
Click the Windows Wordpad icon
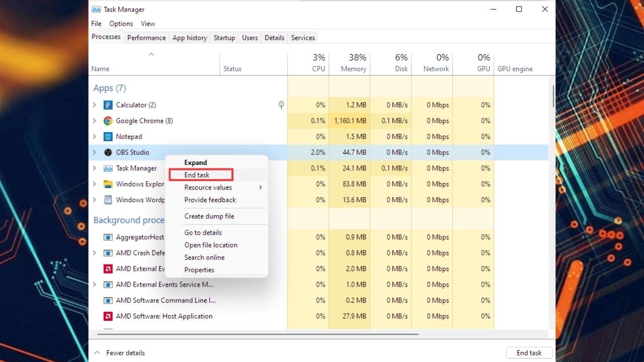click(x=108, y=200)
